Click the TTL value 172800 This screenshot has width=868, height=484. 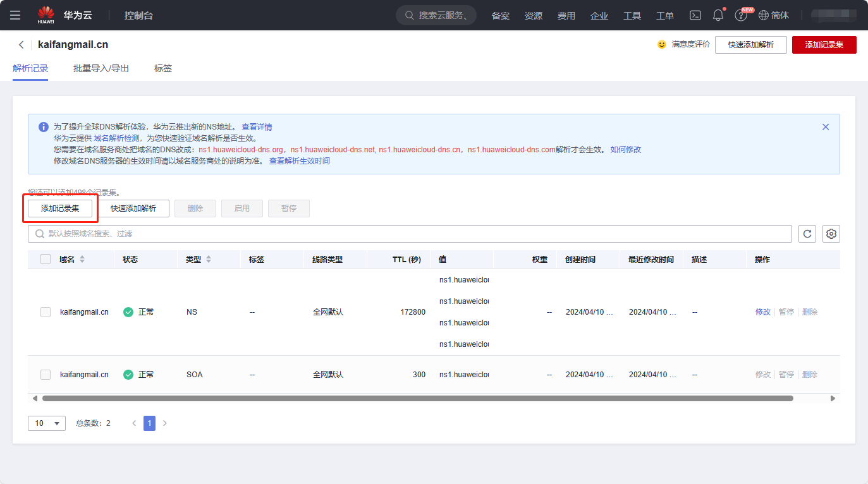[413, 312]
